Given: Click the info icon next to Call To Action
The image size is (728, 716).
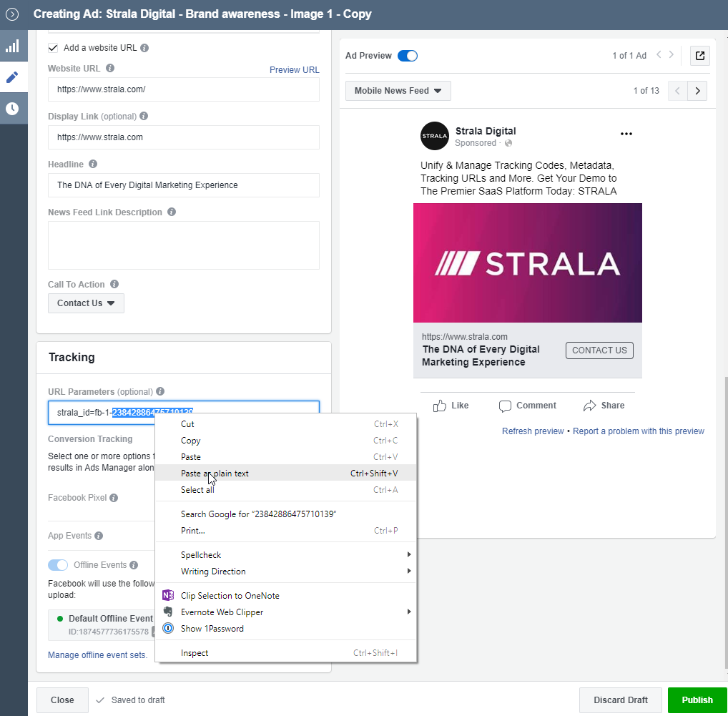Looking at the screenshot, I should [x=114, y=284].
